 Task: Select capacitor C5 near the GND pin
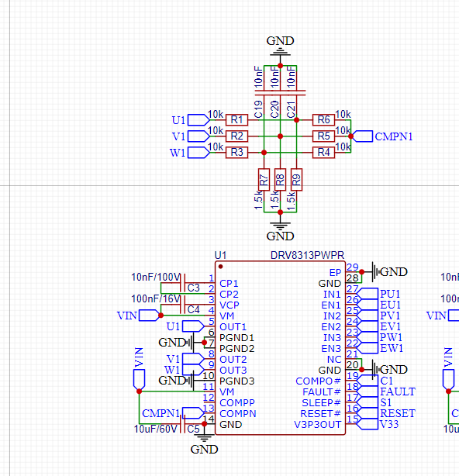(x=183, y=424)
